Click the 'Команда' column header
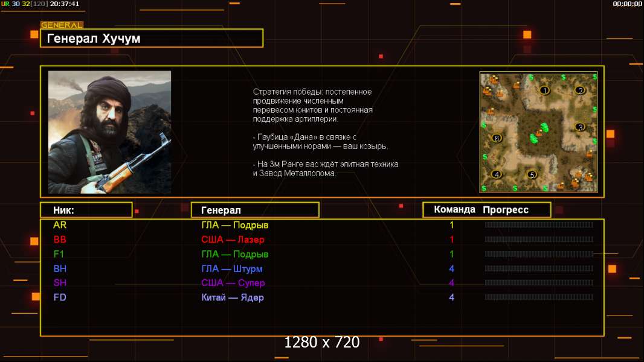644x362 pixels. 455,209
